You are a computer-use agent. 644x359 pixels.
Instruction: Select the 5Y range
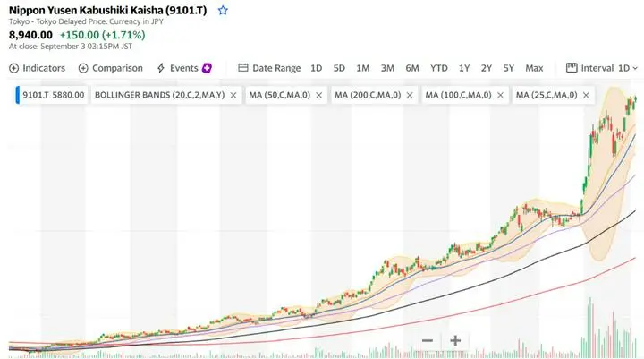click(508, 68)
